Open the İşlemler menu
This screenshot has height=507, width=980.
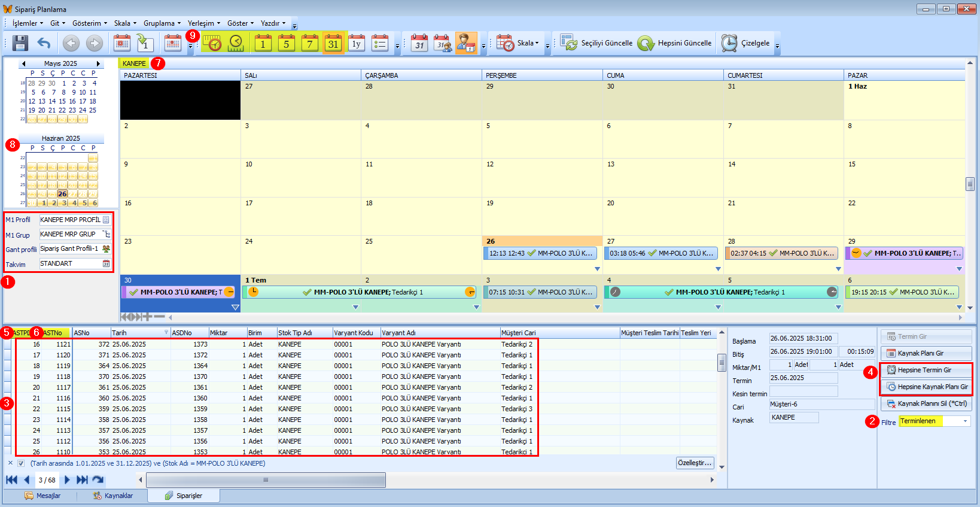pyautogui.click(x=28, y=23)
